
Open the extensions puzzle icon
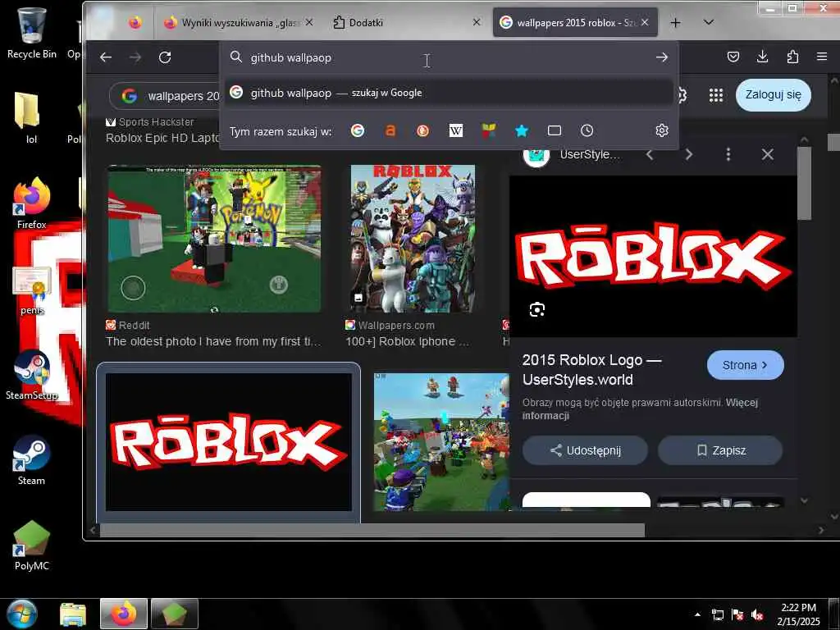792,57
